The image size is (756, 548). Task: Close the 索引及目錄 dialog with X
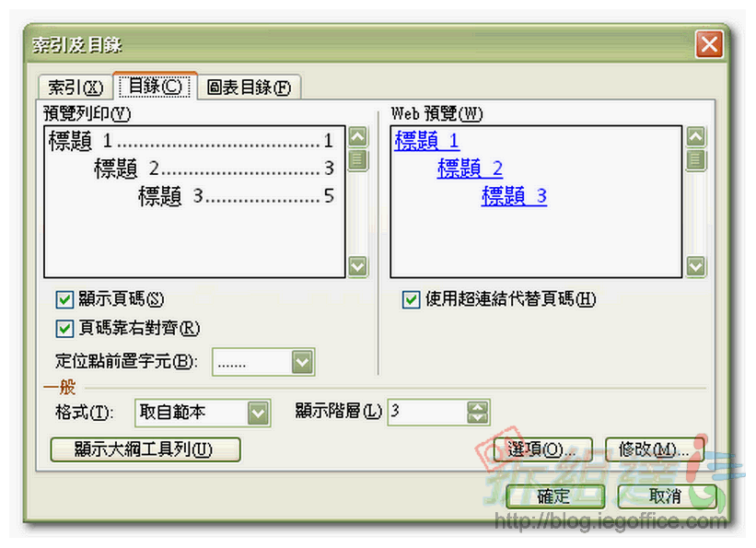709,44
